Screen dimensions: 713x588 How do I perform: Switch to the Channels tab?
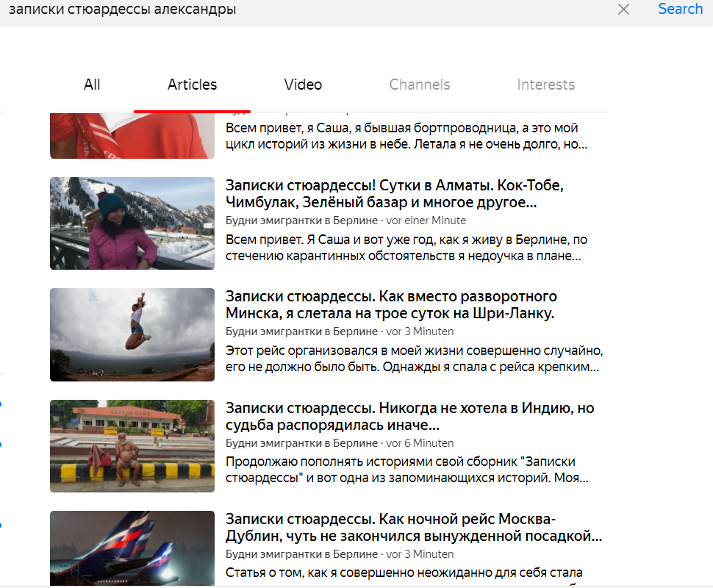point(419,85)
